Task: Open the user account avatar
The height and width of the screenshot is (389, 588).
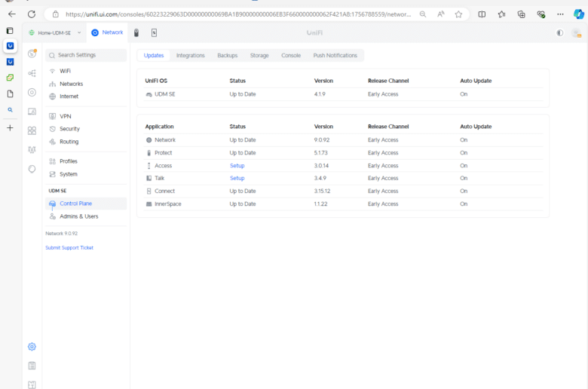Action: click(577, 33)
